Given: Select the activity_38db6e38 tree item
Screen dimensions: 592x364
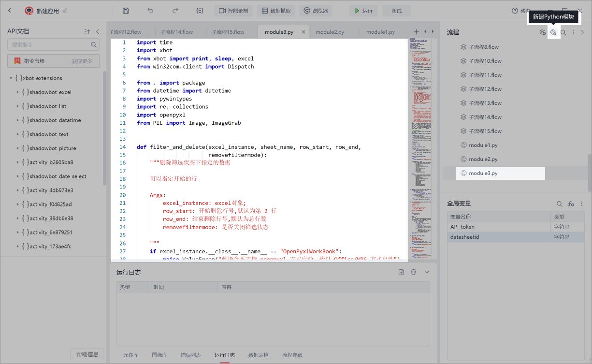Looking at the screenshot, I should tap(51, 218).
